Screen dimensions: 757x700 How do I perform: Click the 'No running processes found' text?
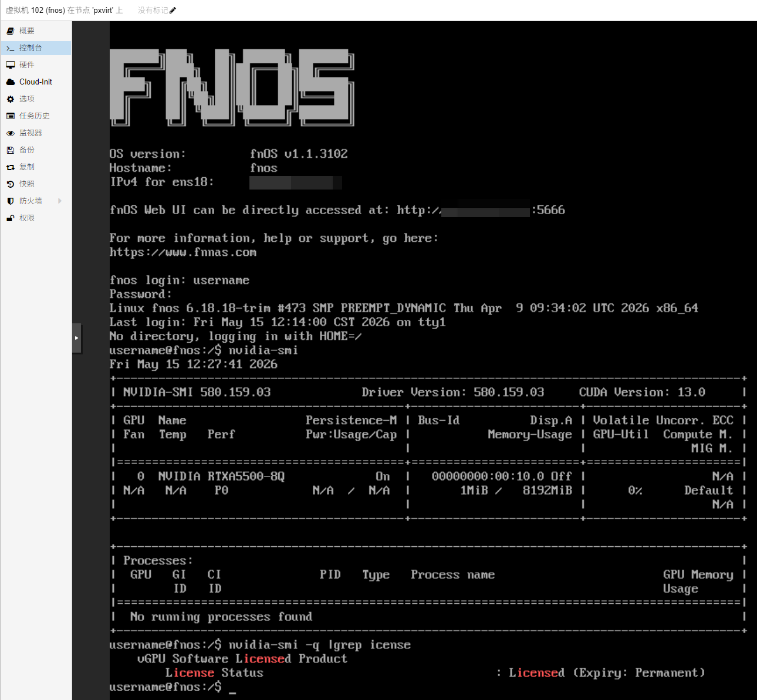(221, 617)
